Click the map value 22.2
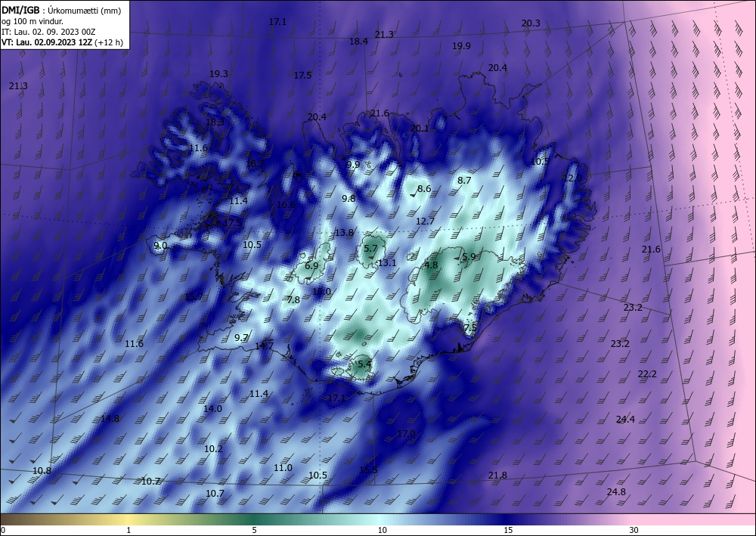This screenshot has height=536, width=756. [648, 374]
